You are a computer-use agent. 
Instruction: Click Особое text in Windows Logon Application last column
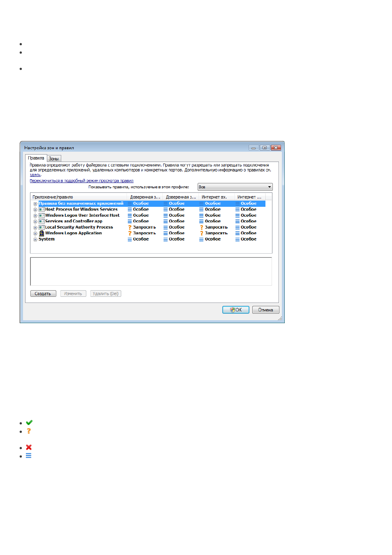249,233
